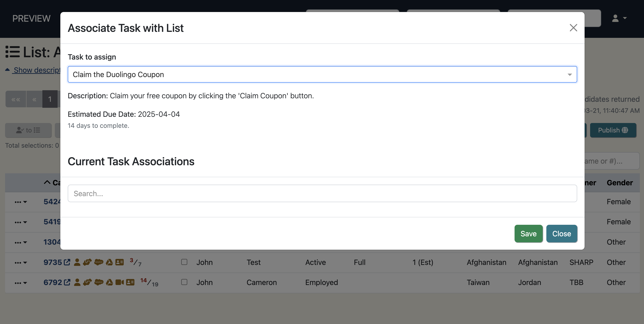Click the handshake icon on candidate 9735 row
The height and width of the screenshot is (324, 644).
click(x=87, y=262)
